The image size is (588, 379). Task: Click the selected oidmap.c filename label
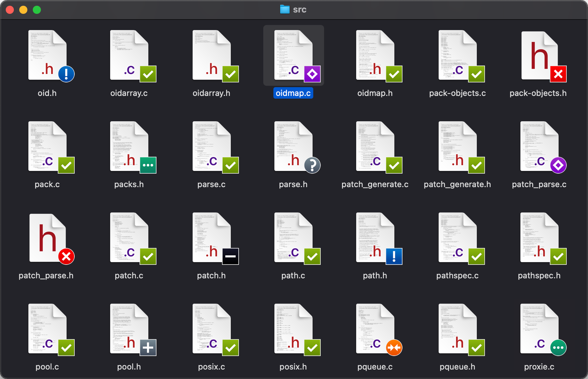click(293, 93)
